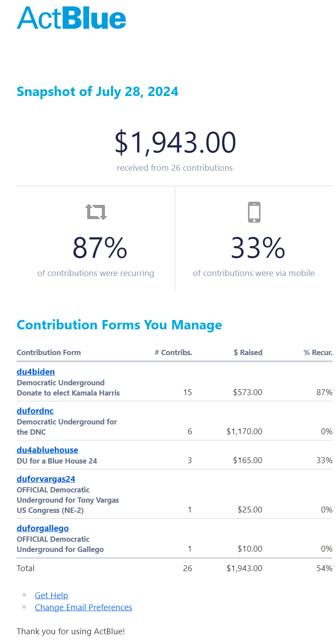Viewport: 336px width, 644px height.
Task: Open the duforgallego form link
Action: tap(43, 528)
